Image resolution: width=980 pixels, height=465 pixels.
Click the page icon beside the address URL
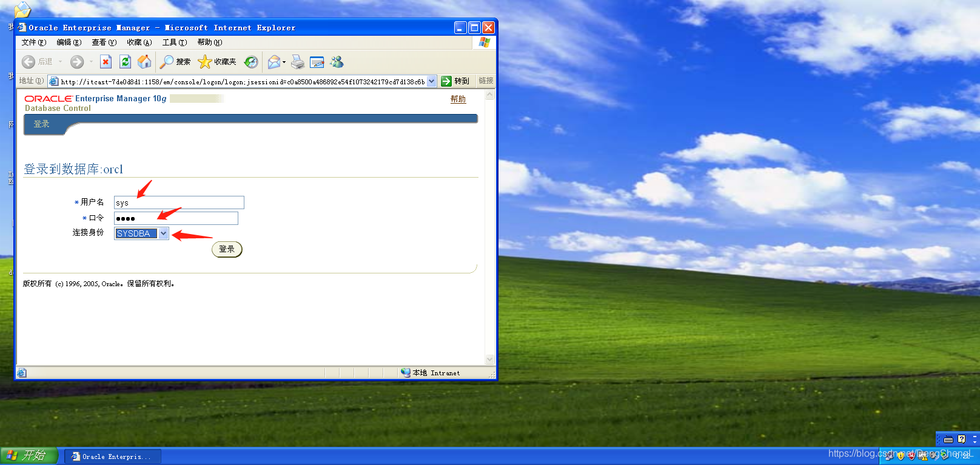coord(54,81)
